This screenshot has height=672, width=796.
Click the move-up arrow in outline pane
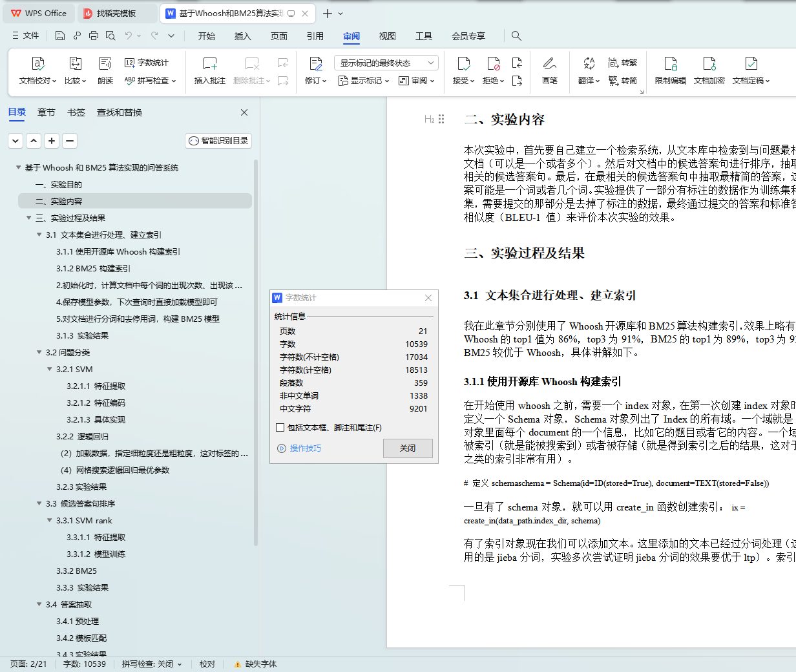pyautogui.click(x=34, y=140)
